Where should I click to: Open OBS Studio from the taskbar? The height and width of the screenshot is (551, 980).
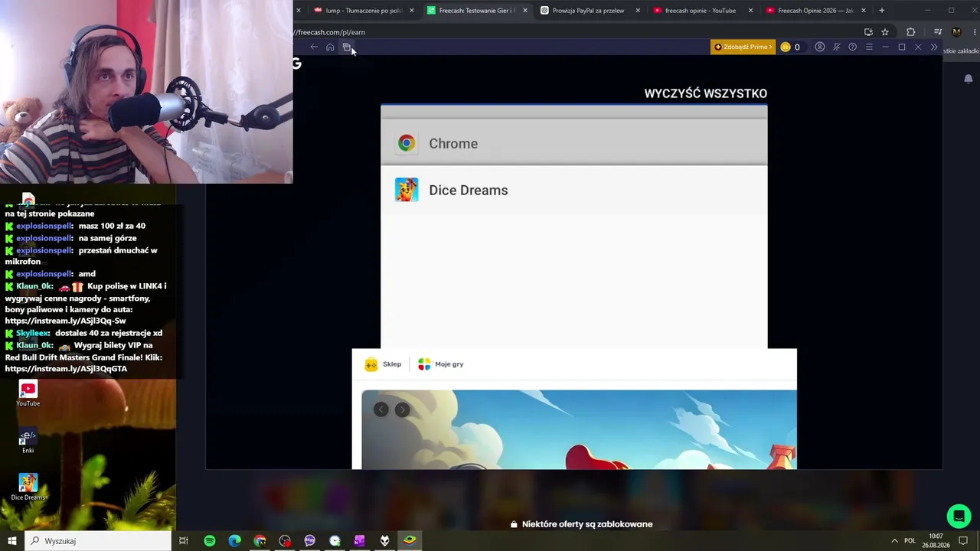click(x=285, y=541)
